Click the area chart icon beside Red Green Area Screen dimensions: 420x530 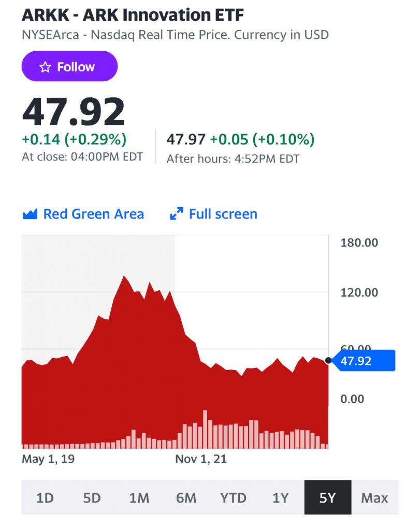click(x=30, y=214)
